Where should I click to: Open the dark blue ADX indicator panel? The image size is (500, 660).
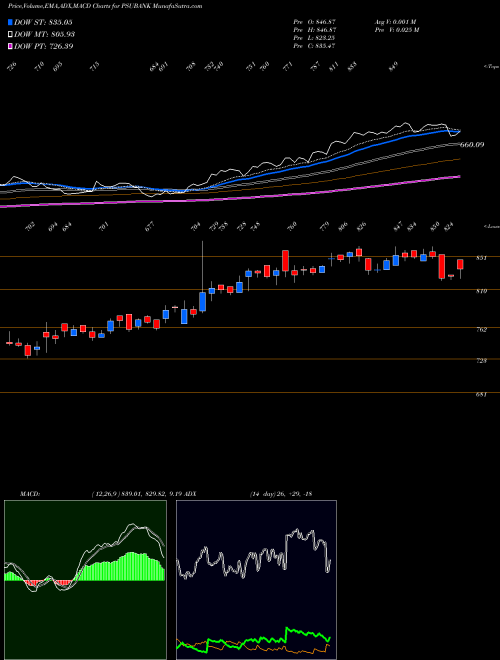click(x=256, y=580)
